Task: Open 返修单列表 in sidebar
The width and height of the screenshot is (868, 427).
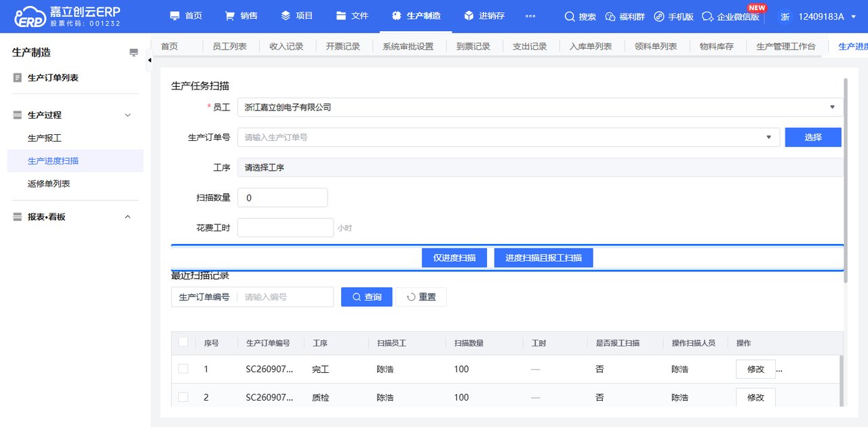Action: [x=49, y=184]
